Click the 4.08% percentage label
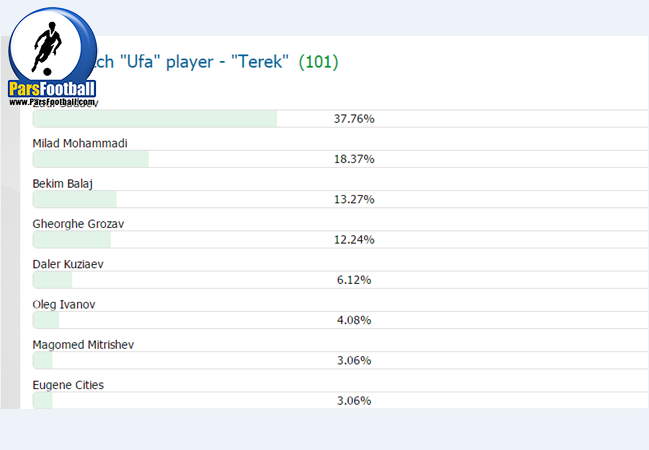 [x=354, y=320]
